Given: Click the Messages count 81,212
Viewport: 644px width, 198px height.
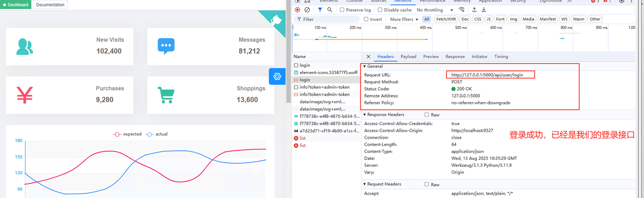Looking at the screenshot, I should (x=250, y=51).
